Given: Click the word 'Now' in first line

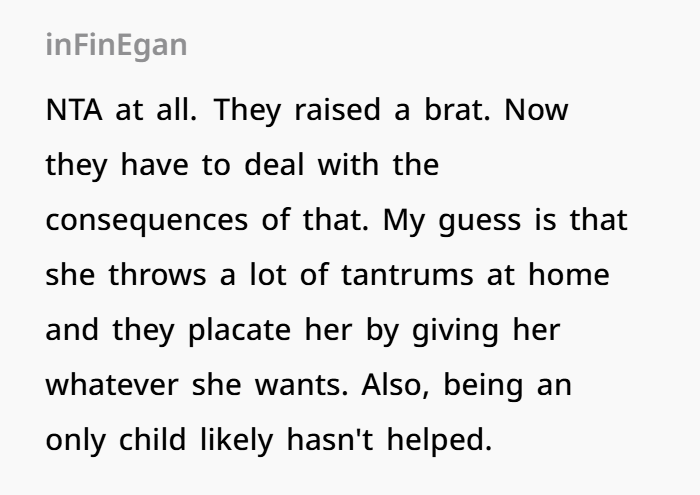Looking at the screenshot, I should point(536,110).
